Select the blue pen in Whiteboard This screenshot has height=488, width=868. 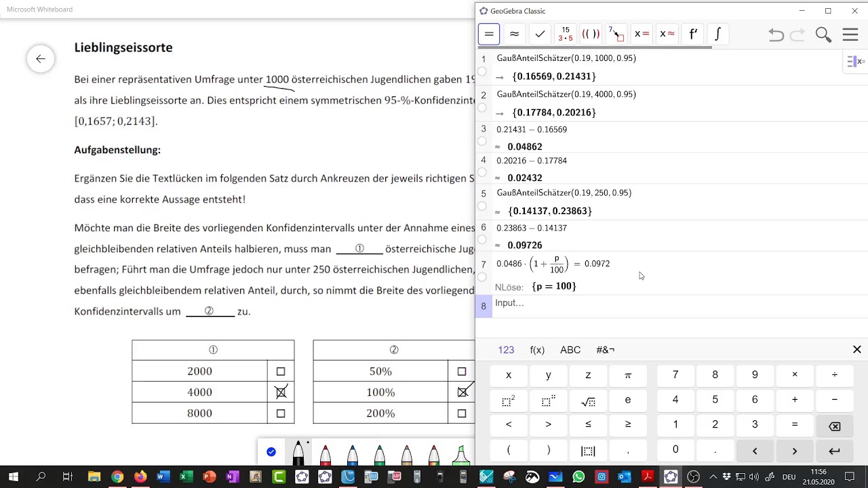point(353,454)
